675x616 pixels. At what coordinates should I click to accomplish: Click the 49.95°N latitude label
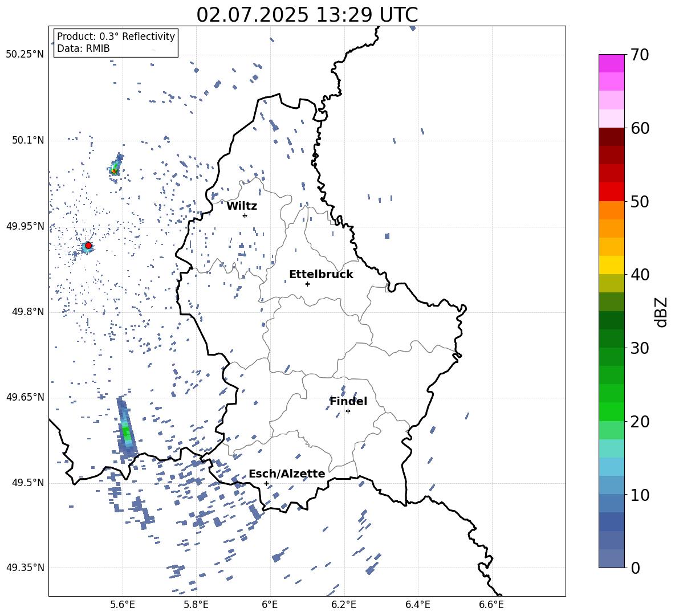coord(25,226)
